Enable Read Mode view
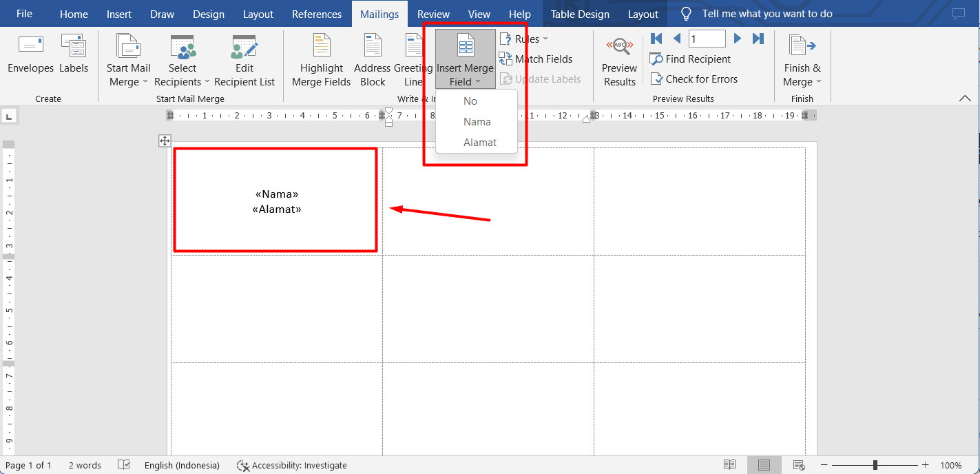Screen dimensions: 980x474 [x=730, y=465]
